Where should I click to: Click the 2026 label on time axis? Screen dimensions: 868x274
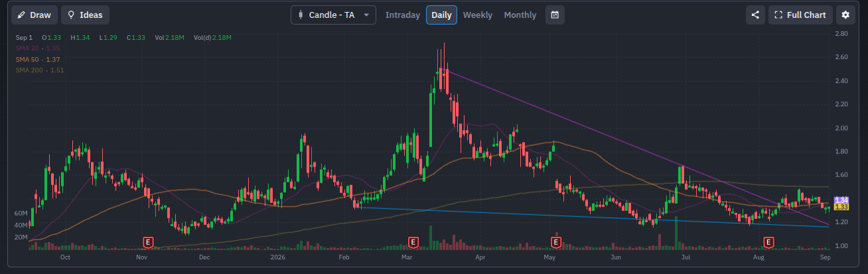(277, 256)
